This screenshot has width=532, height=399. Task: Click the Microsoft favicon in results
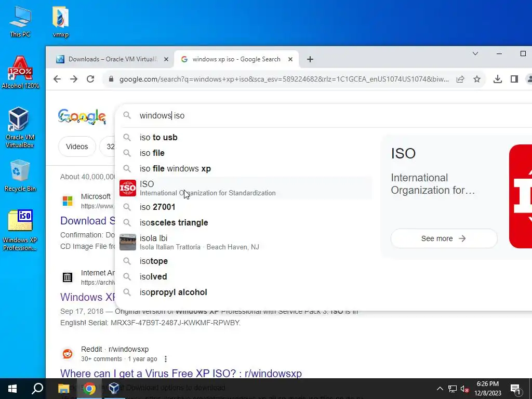pyautogui.click(x=68, y=201)
